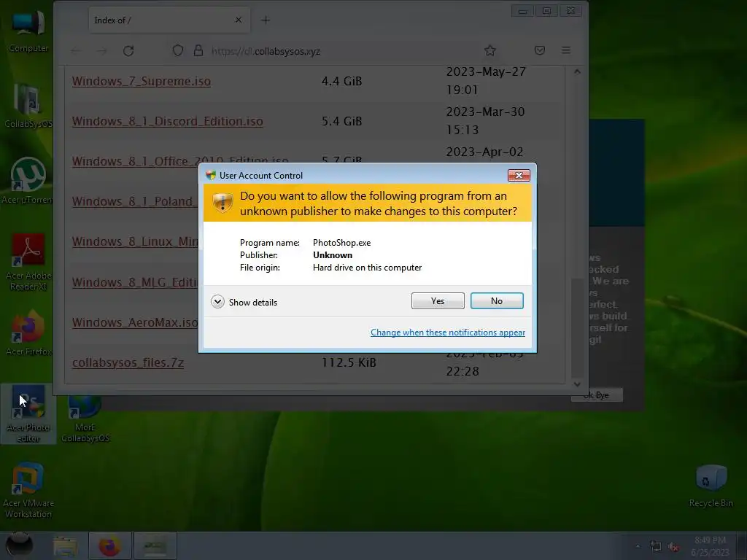Switch to the third taskbar app
Viewport: 747px width, 560px height.
[155, 545]
